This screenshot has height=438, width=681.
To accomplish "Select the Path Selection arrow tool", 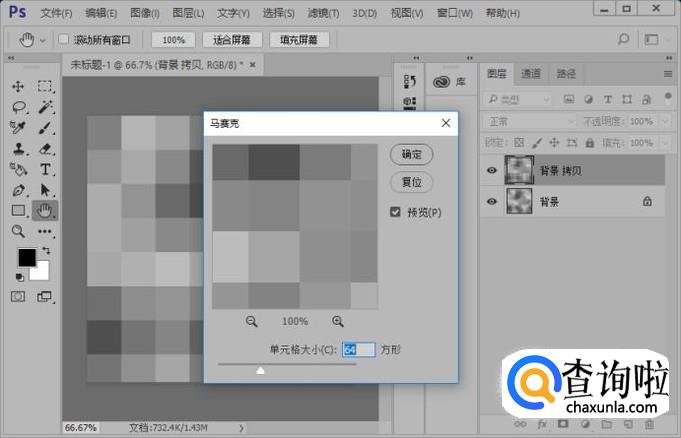I will pyautogui.click(x=45, y=190).
